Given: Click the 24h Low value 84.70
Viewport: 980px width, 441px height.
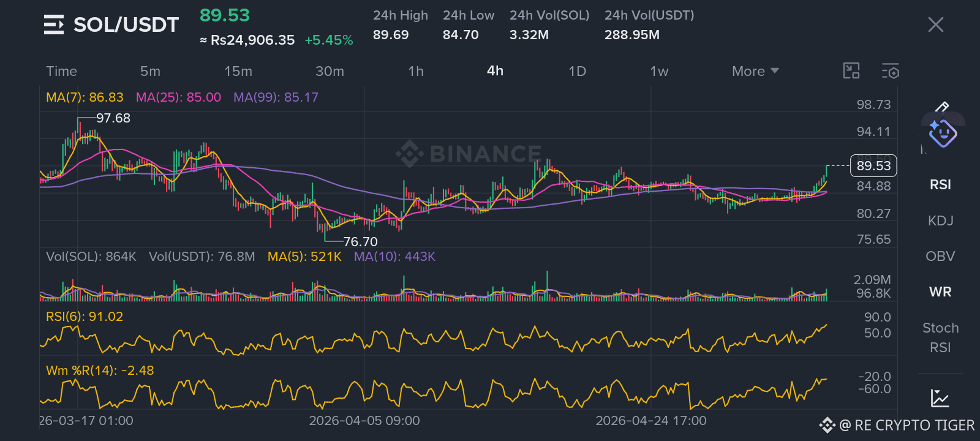Looking at the screenshot, I should pyautogui.click(x=461, y=35).
